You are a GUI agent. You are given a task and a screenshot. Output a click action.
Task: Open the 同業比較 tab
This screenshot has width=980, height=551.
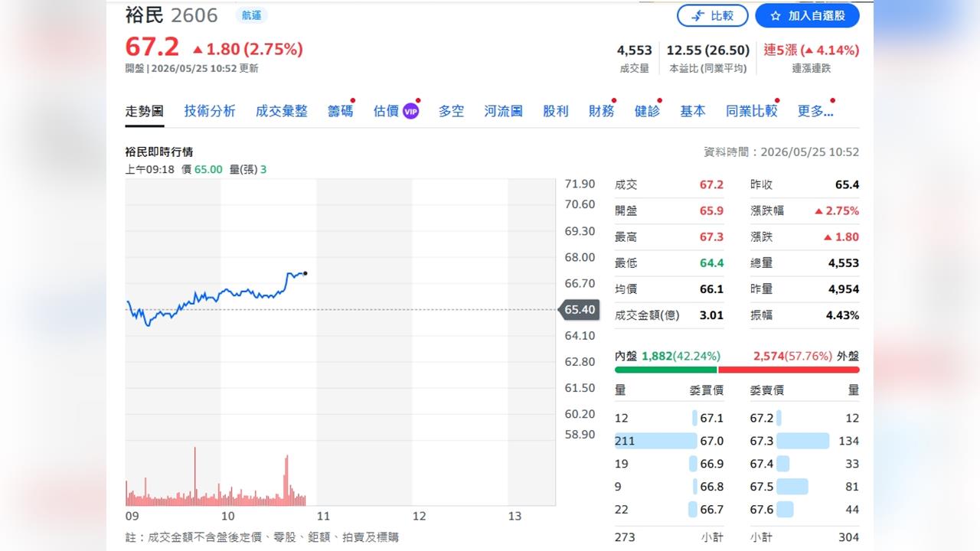tap(752, 111)
